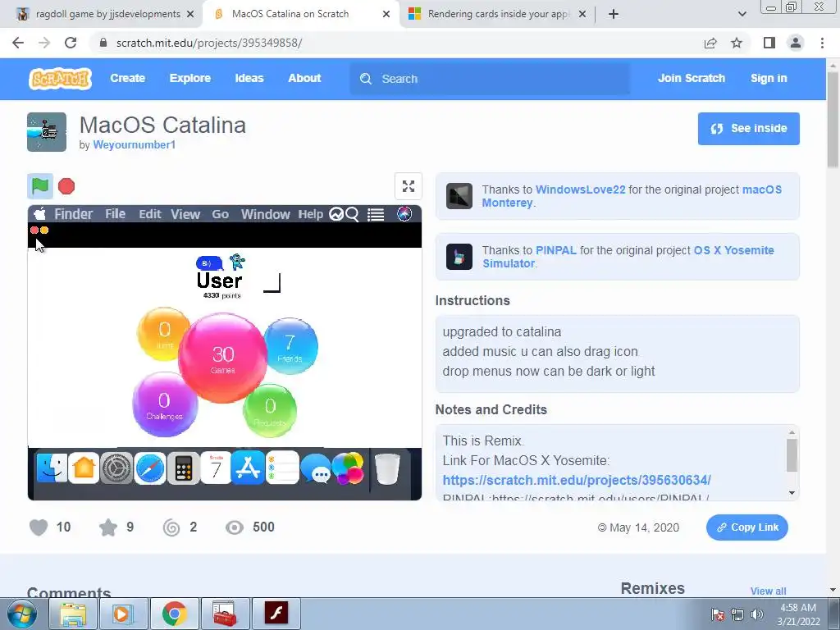The width and height of the screenshot is (840, 630).
Task: Open Help menu in project menu bar
Action: click(x=311, y=214)
